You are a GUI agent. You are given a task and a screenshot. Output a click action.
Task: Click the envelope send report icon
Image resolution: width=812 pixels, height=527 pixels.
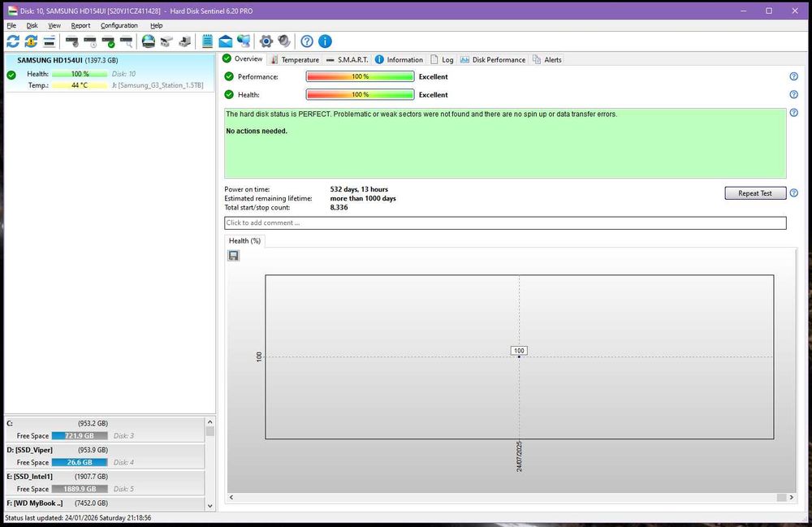tap(225, 41)
